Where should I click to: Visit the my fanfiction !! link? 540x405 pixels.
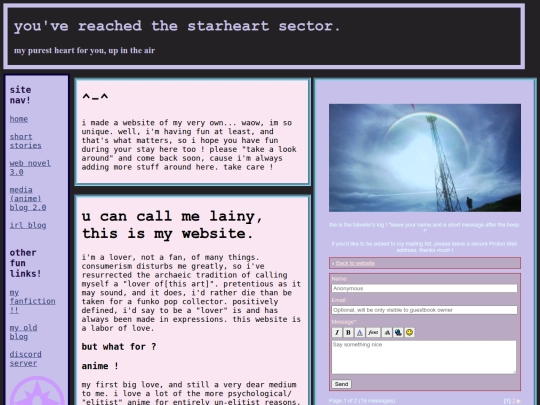point(32,301)
